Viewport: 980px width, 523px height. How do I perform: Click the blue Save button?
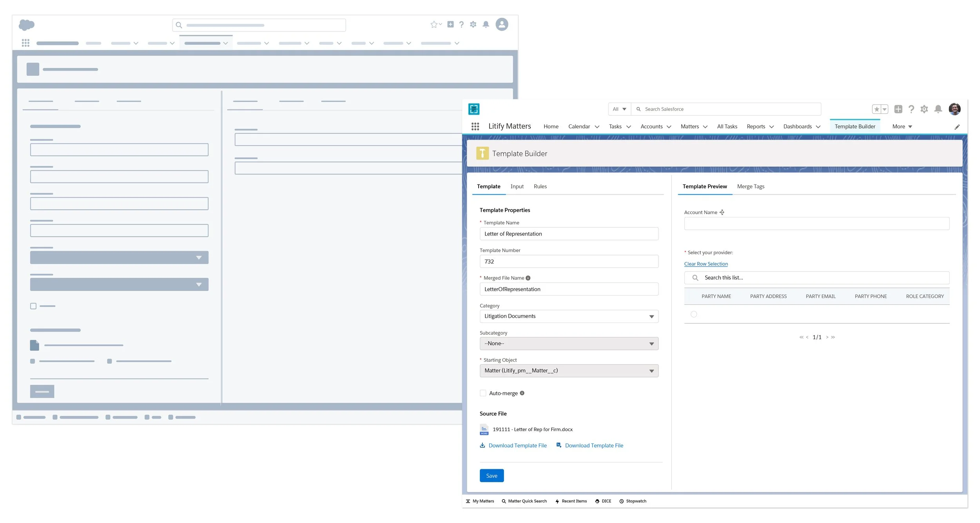coord(492,476)
